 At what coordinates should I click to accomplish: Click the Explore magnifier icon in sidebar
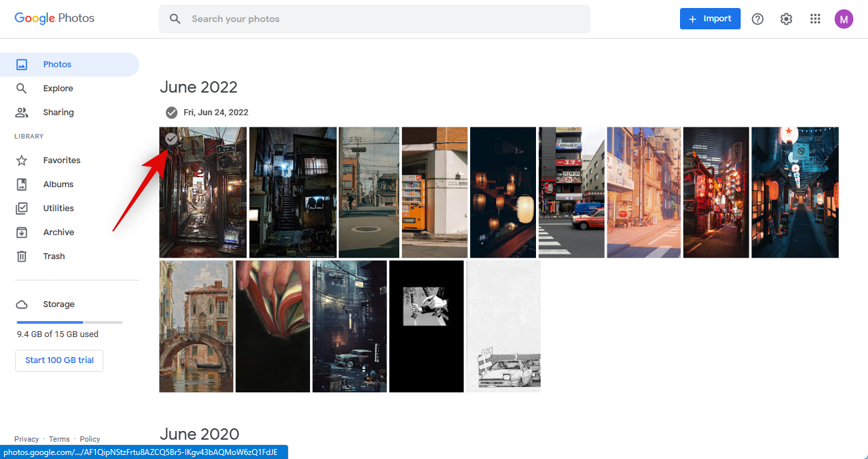tap(22, 89)
